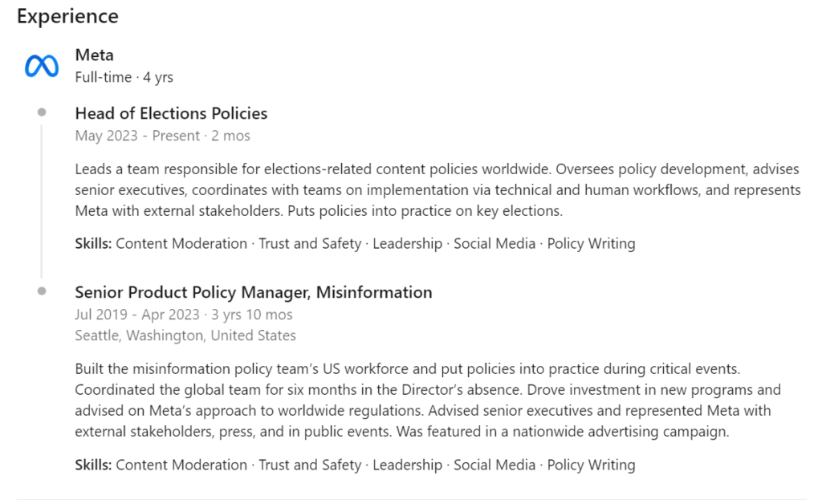Viewport: 822px width, 504px height.
Task: Click the Skills label under the Misinformation role
Action: [93, 465]
